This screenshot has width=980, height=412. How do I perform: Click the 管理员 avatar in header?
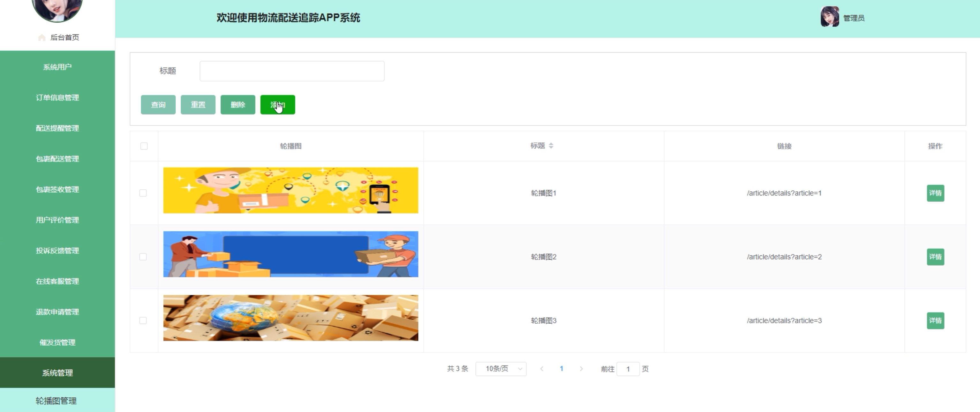(829, 17)
